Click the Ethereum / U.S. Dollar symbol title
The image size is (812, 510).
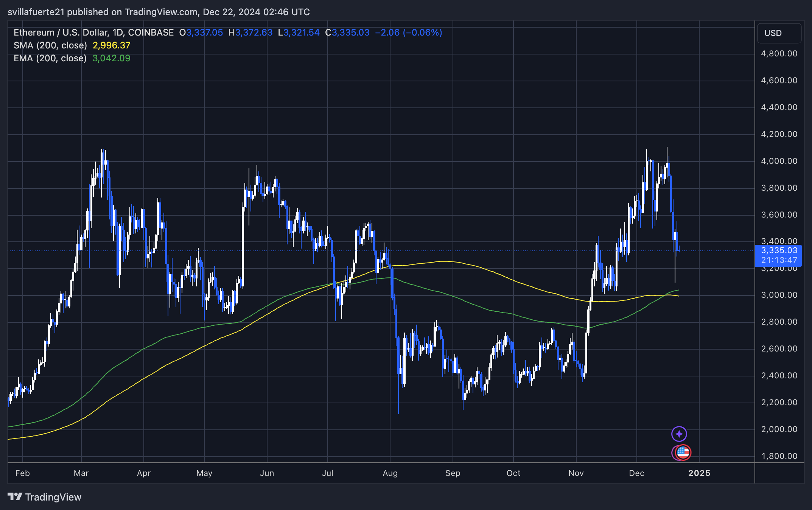coord(61,33)
